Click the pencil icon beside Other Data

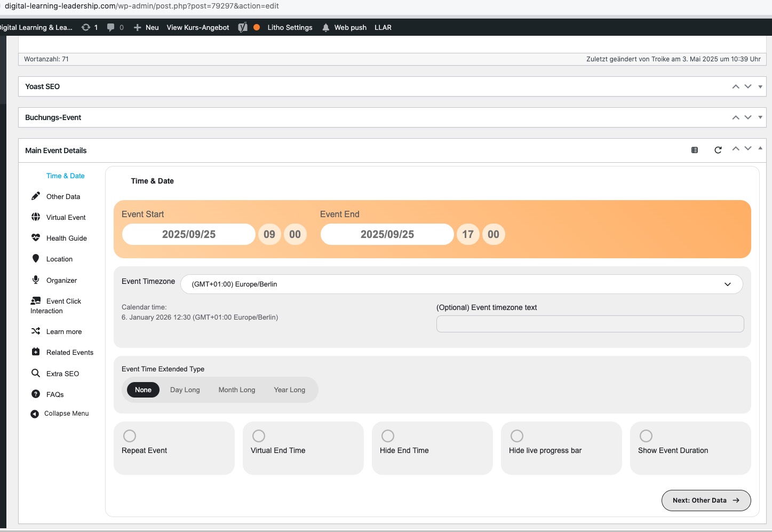pyautogui.click(x=36, y=196)
